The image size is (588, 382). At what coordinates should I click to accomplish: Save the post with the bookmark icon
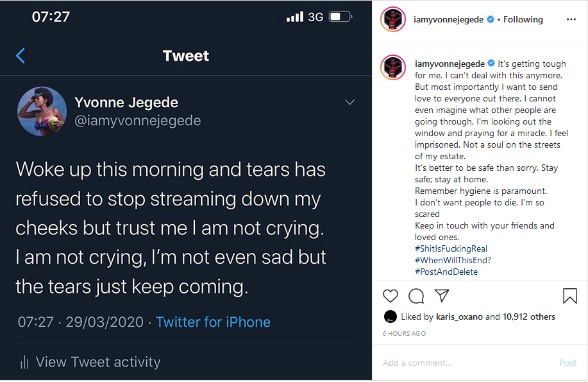[569, 296]
